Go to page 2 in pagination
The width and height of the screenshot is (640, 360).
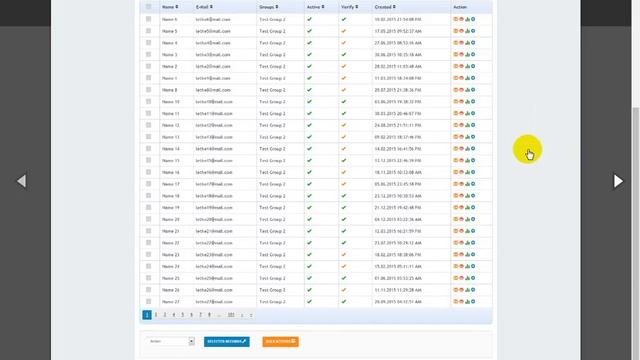pyautogui.click(x=156, y=315)
